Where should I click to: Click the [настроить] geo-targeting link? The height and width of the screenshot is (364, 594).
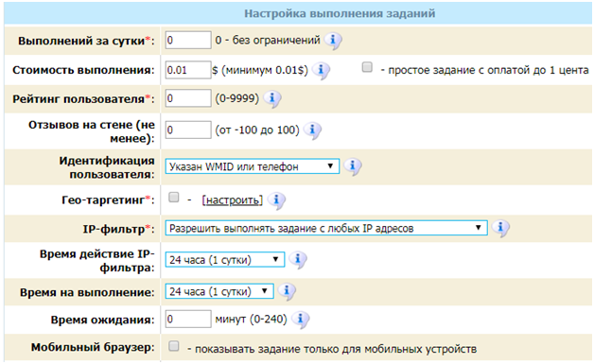click(233, 200)
